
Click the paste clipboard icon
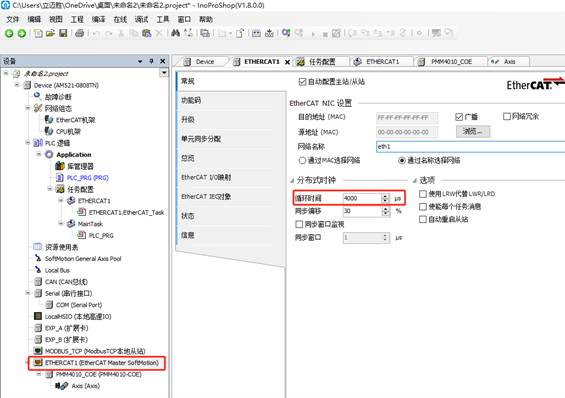(146, 33)
